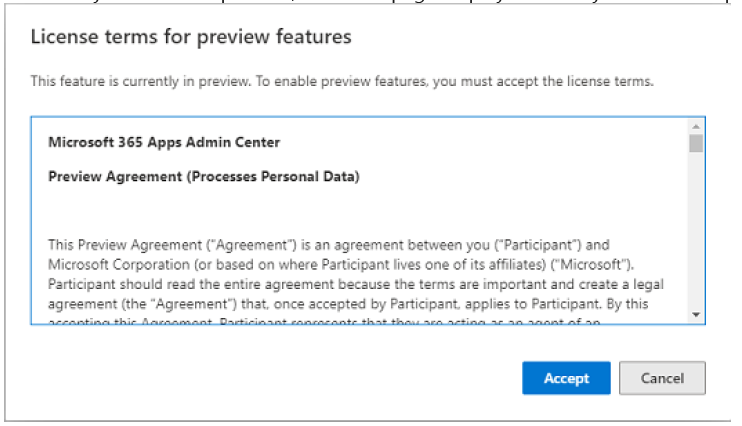742x426 pixels.
Task: Click the word 'legal' in the agreement
Action: [x=646, y=284]
